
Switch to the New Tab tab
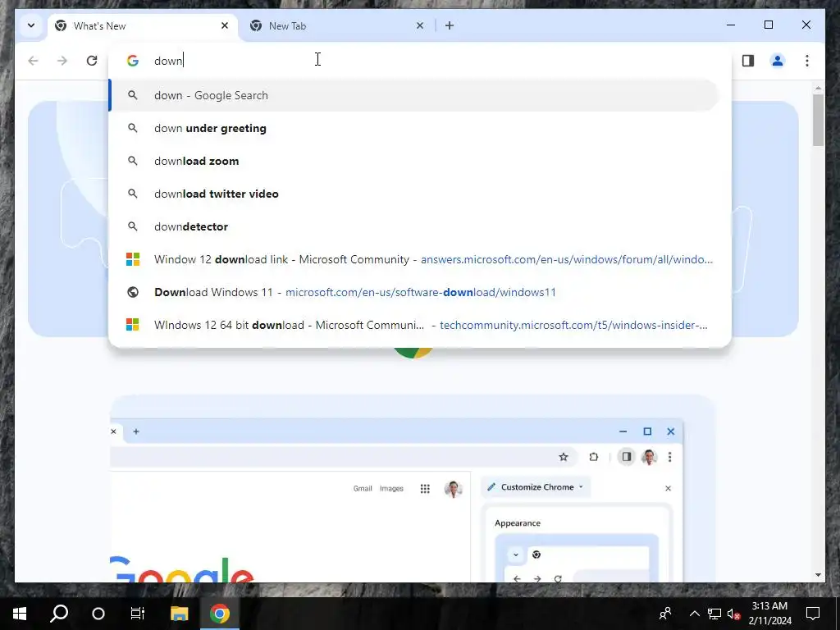[337, 25]
